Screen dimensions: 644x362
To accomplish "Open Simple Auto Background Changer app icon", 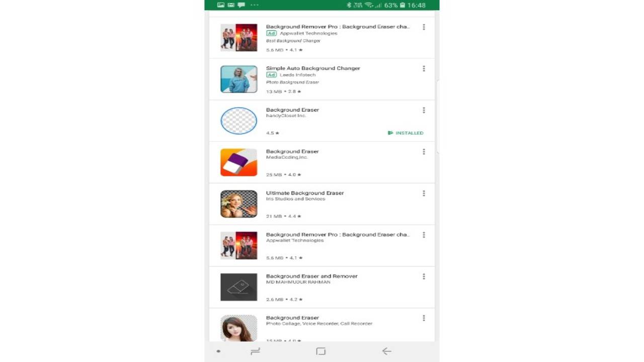I will [x=239, y=79].
